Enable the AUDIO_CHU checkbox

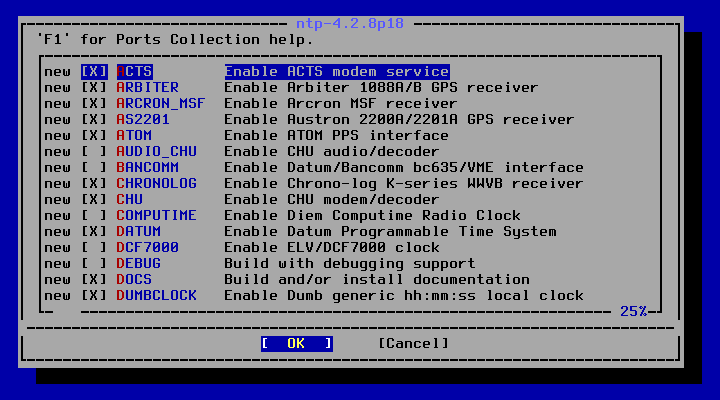(x=94, y=152)
